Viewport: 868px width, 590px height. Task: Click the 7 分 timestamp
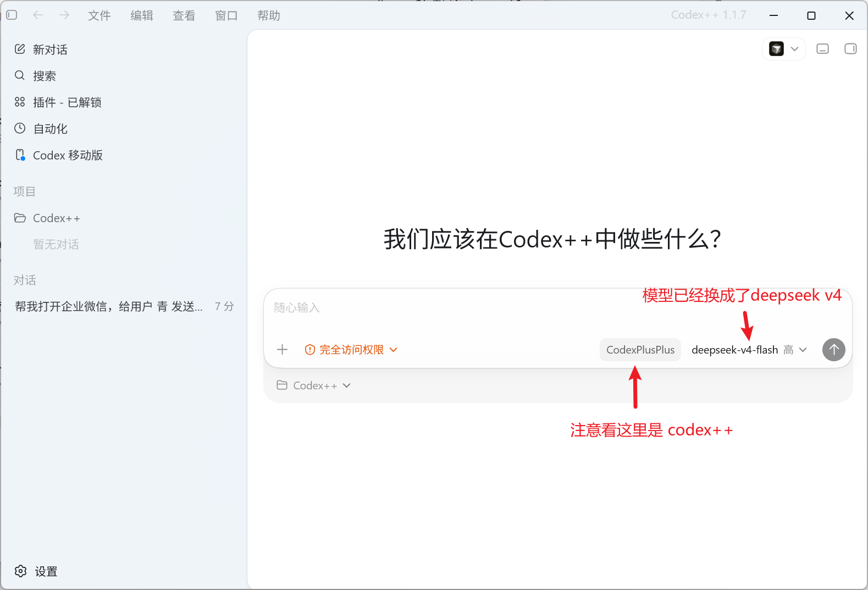[224, 306]
